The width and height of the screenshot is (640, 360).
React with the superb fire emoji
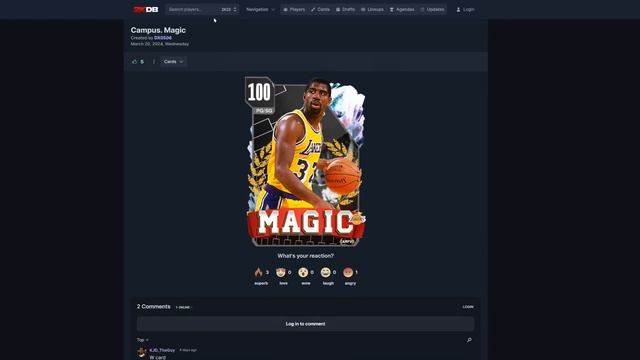pos(258,272)
